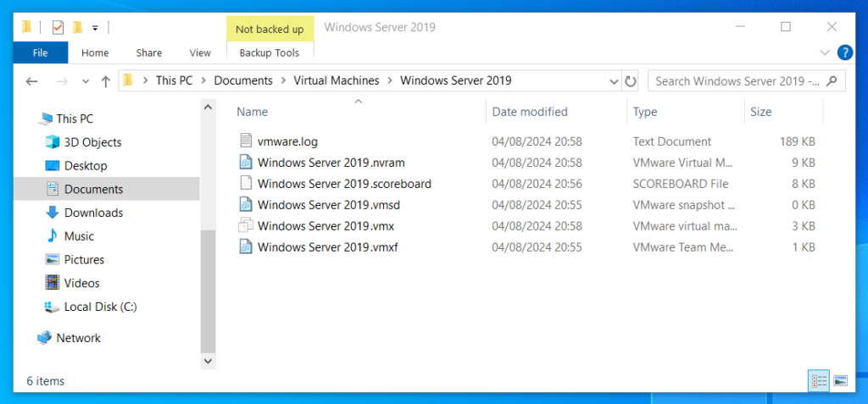Open the Help question mark icon

pyautogui.click(x=845, y=53)
